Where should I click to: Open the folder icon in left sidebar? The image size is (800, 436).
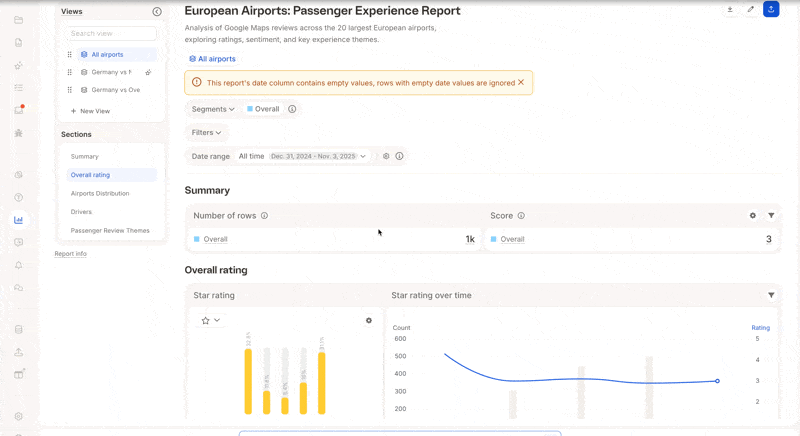[18, 20]
